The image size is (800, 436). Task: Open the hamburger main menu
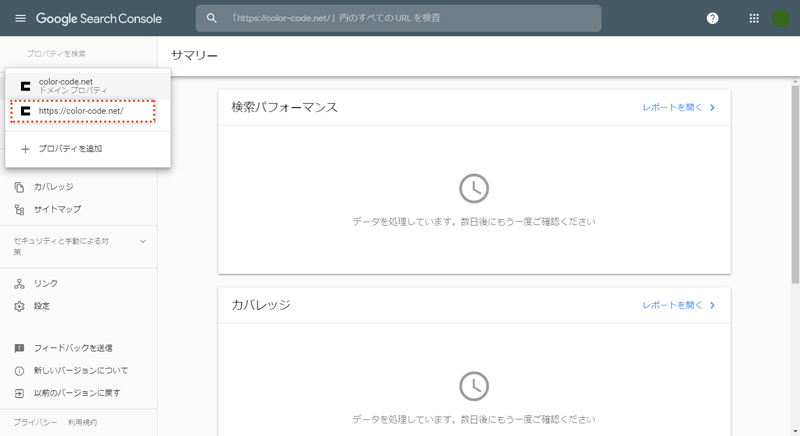20,18
